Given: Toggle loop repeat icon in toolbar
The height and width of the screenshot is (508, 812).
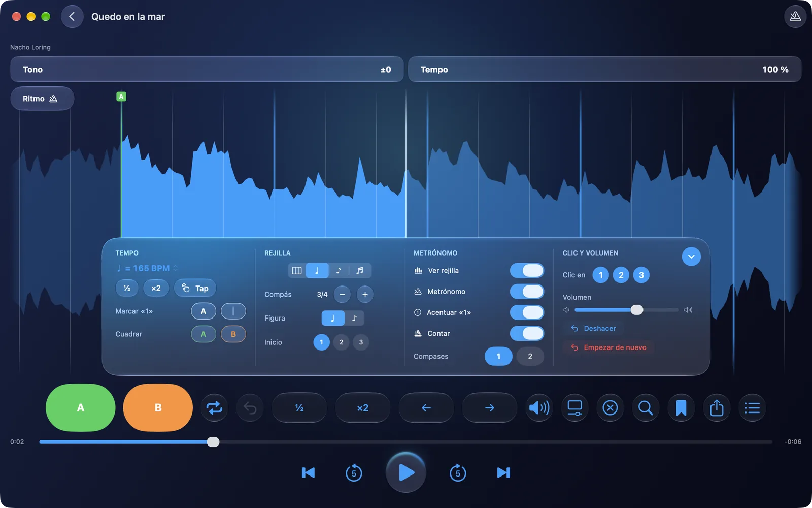Looking at the screenshot, I should 214,407.
